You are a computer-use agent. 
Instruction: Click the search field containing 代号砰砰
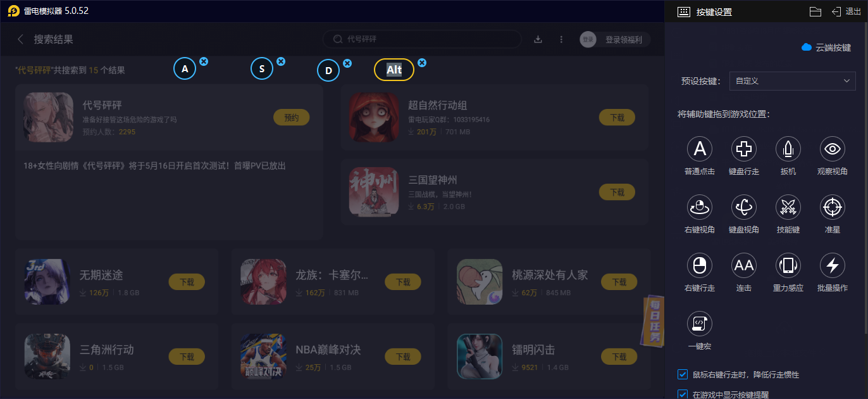point(422,39)
